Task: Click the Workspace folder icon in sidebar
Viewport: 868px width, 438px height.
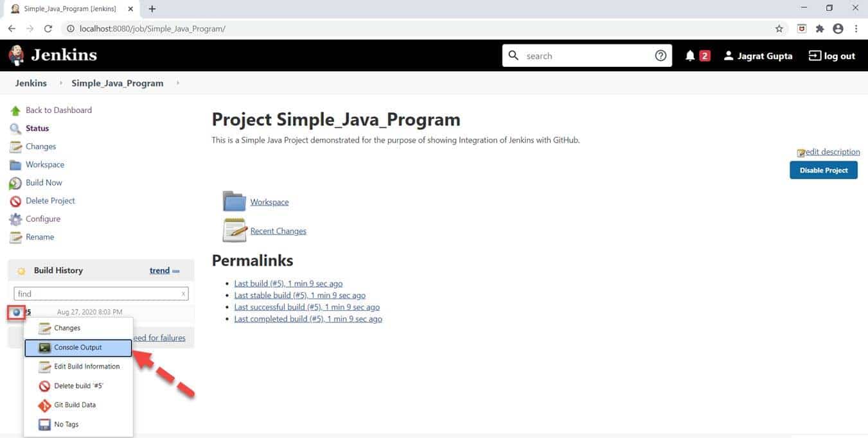Action: point(15,165)
